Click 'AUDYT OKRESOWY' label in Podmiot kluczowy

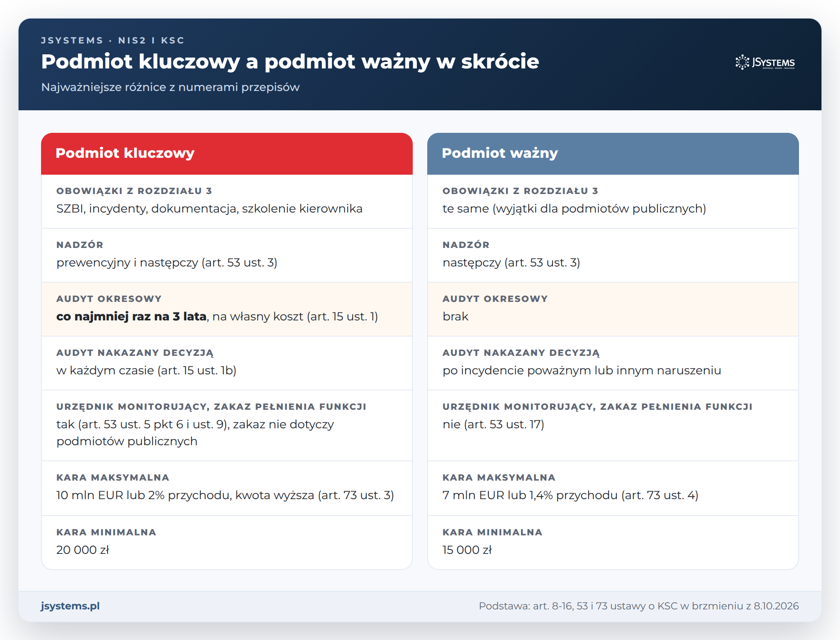pyautogui.click(x=109, y=299)
